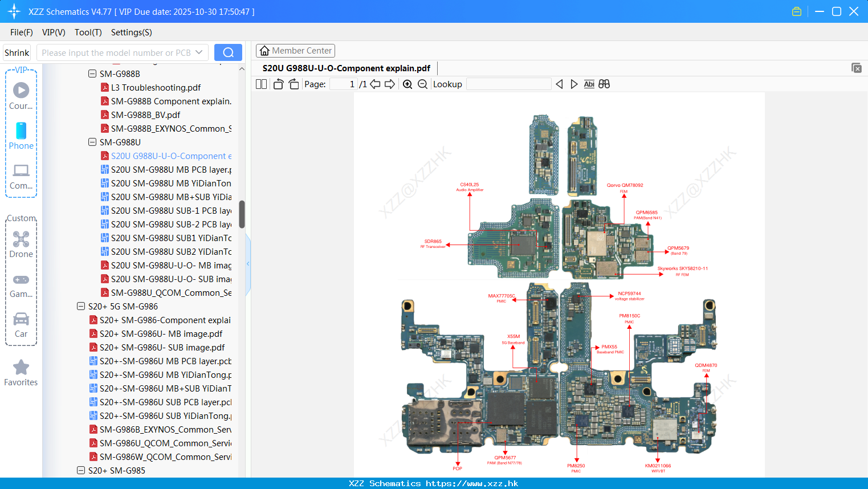This screenshot has width=868, height=489.
Task: Rotate the page clockwise
Action: point(294,84)
